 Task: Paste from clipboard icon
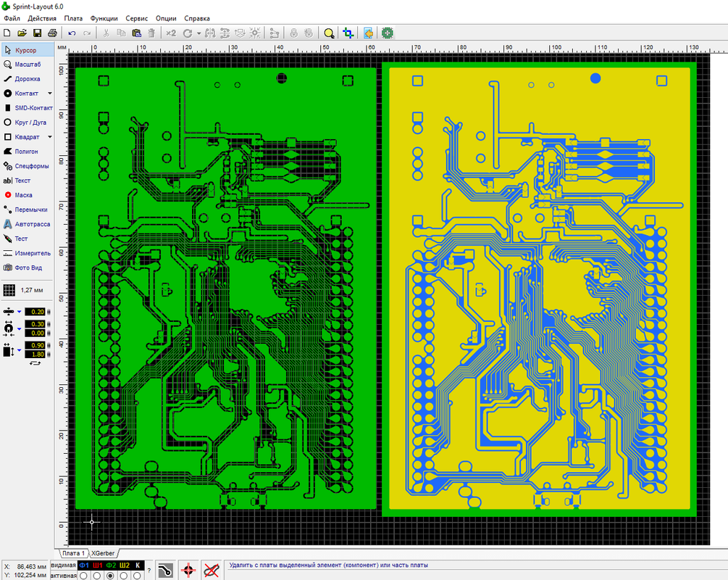point(136,33)
